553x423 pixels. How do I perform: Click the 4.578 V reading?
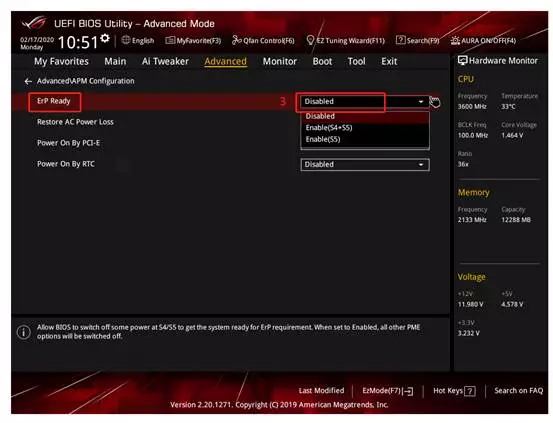tap(512, 304)
